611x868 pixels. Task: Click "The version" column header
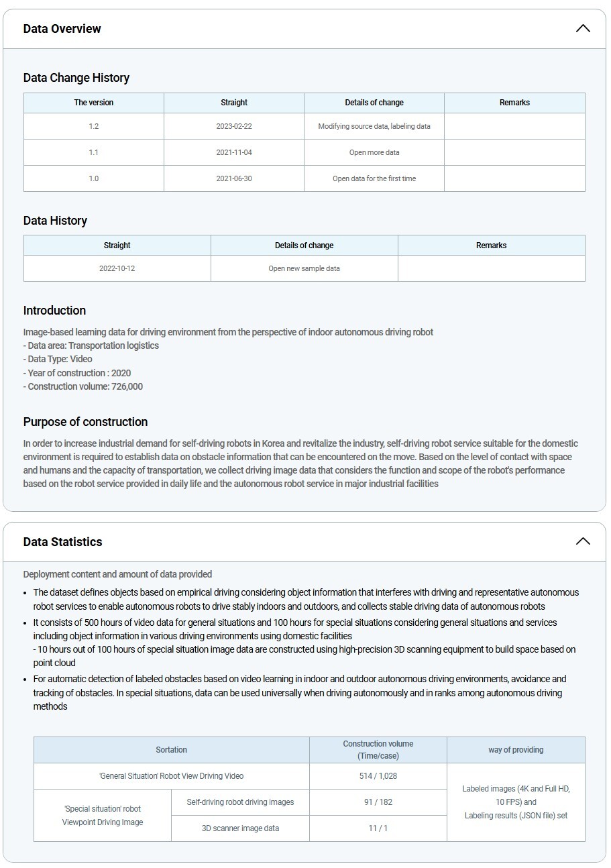click(94, 103)
